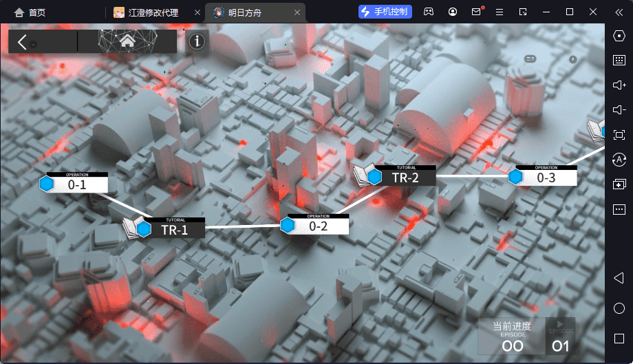Open the multi-instance manager icon
Screen dimensions: 633x364
point(619,184)
